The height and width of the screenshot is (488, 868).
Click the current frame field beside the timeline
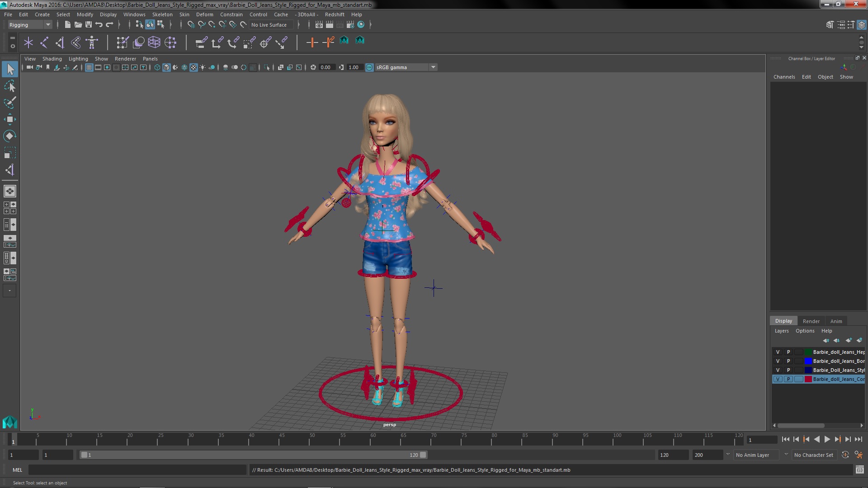coord(762,440)
